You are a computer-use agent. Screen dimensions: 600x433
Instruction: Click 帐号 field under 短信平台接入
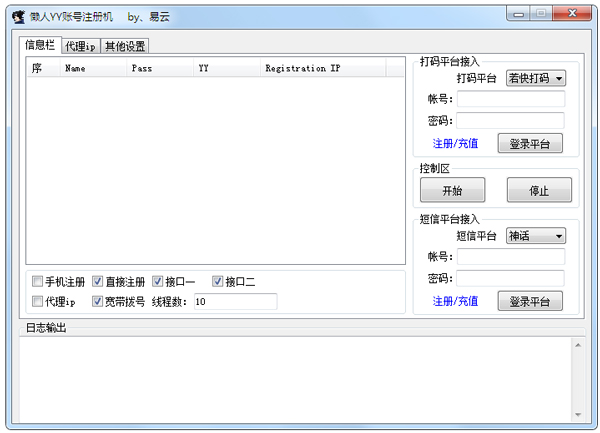click(511, 257)
